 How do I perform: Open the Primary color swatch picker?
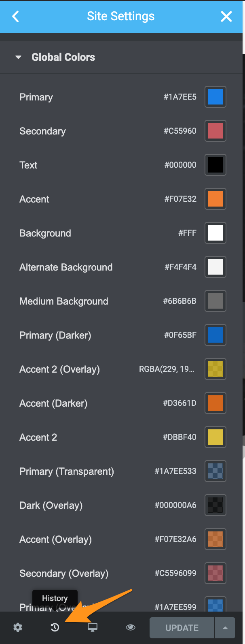point(215,97)
